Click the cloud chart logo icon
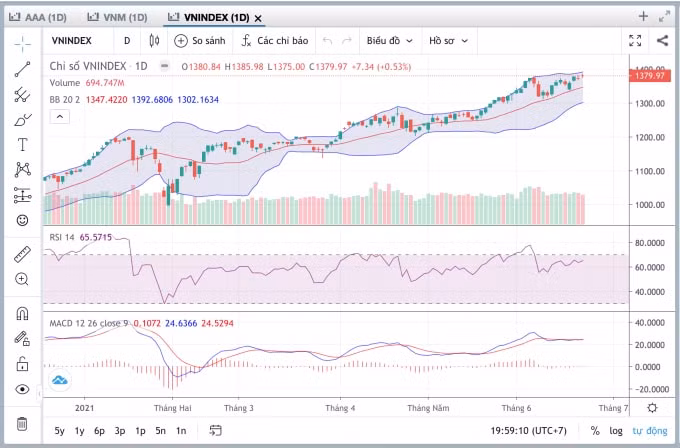680x448 pixels. coord(59,380)
